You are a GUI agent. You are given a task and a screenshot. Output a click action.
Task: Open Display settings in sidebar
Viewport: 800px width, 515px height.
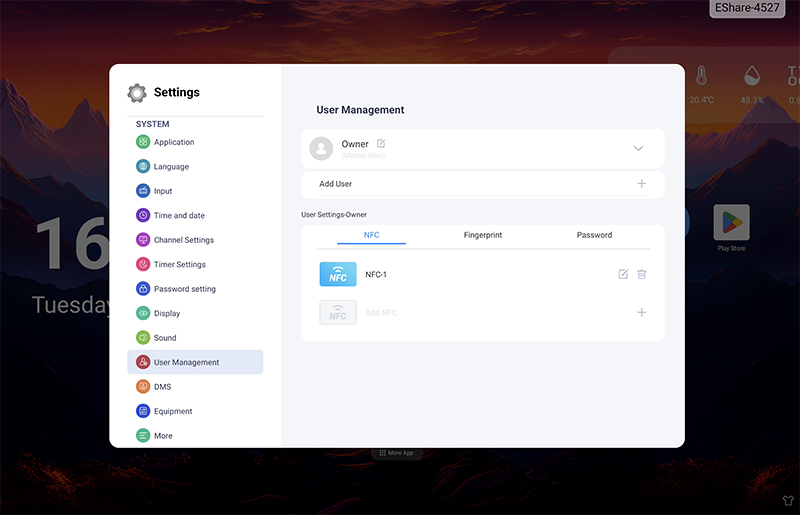[166, 313]
